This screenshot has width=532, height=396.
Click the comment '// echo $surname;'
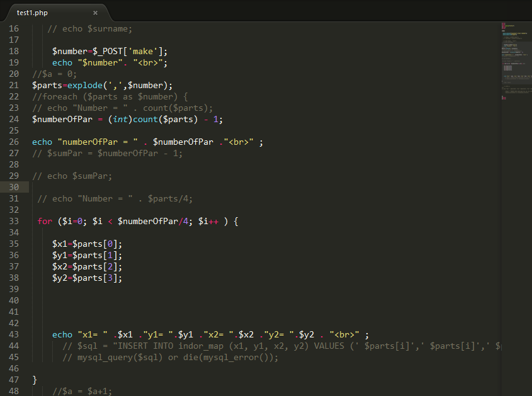(x=89, y=29)
